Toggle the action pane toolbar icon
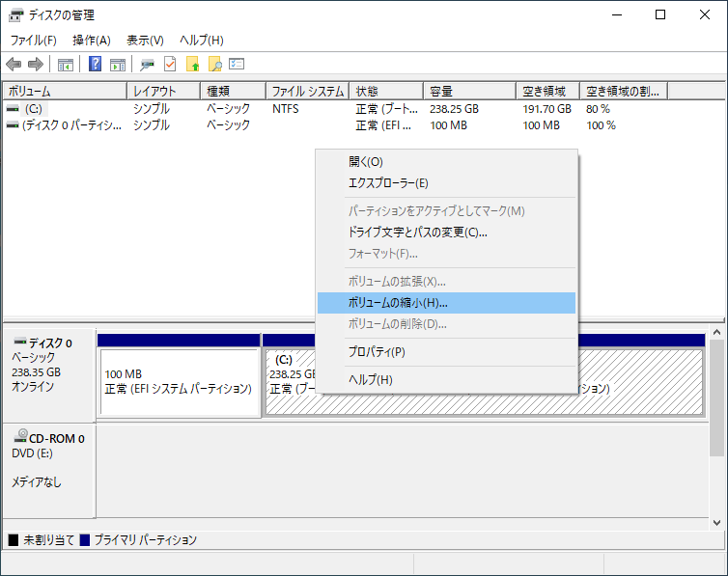 tap(118, 65)
